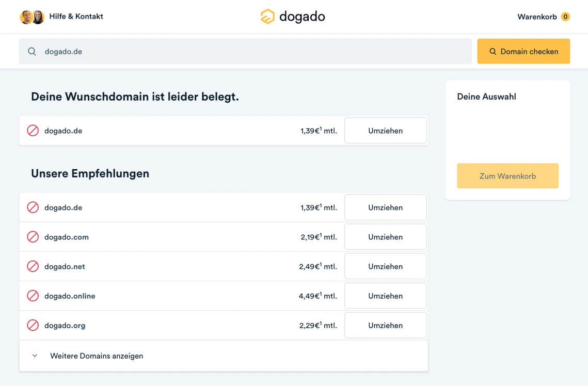
Task: Click Umziehen next to dogado.org
Action: coord(385,325)
